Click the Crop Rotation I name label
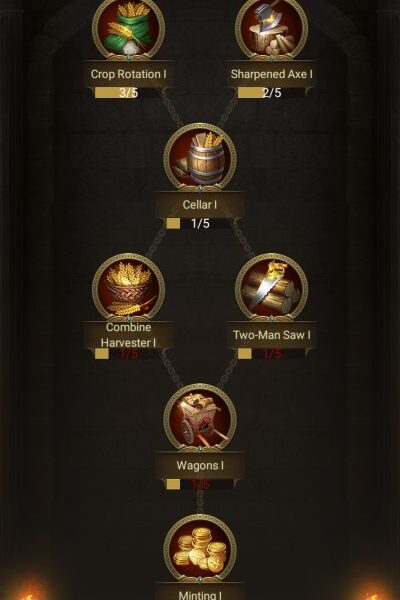This screenshot has height=600, width=400. tap(129, 74)
